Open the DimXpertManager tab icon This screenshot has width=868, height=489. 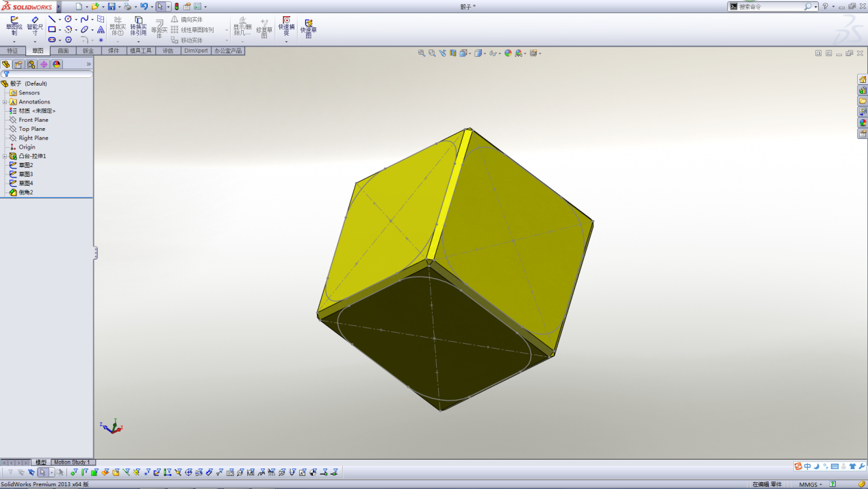[44, 64]
